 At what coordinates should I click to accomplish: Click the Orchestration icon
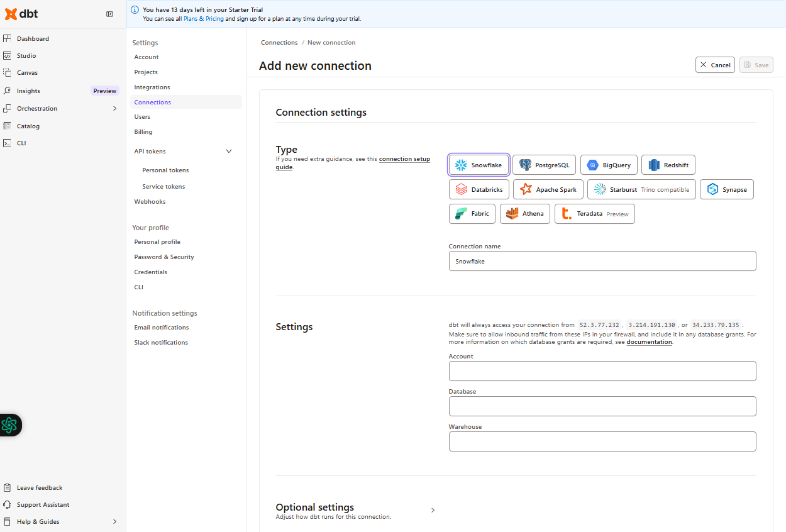coord(7,108)
